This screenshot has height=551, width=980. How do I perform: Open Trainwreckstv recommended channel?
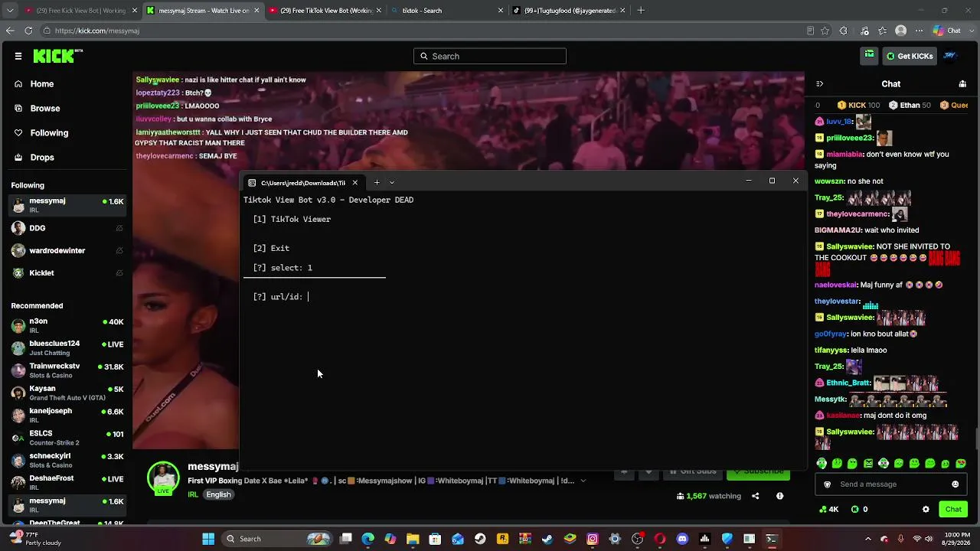click(x=67, y=370)
